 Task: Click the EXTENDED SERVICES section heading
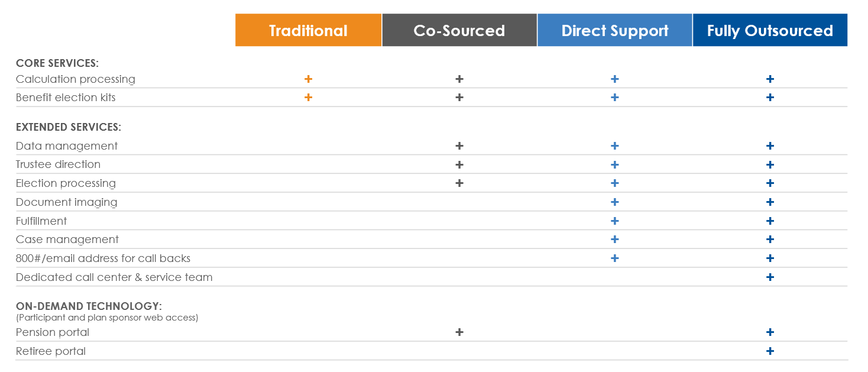[x=68, y=127]
